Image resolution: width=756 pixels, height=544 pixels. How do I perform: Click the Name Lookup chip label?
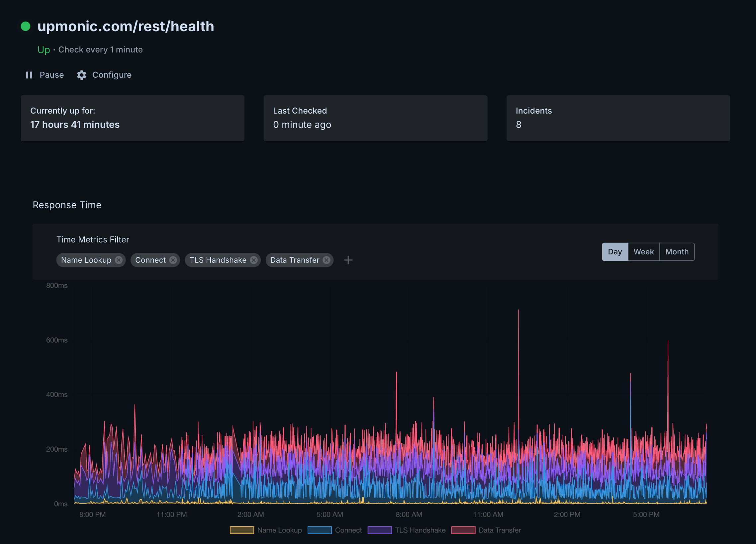(x=86, y=260)
